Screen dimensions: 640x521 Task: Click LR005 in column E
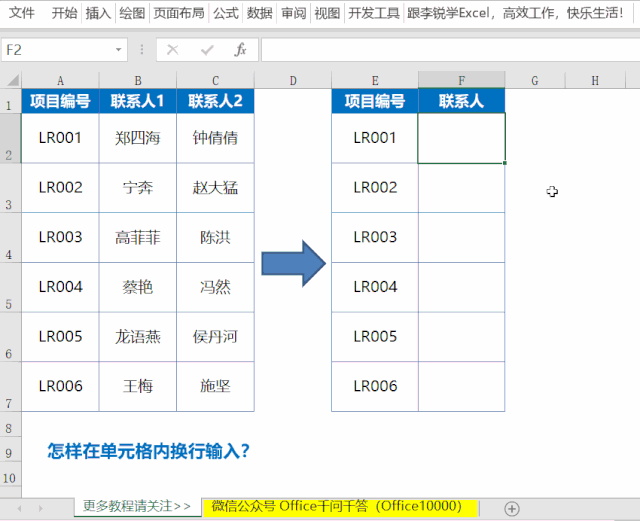pos(375,337)
